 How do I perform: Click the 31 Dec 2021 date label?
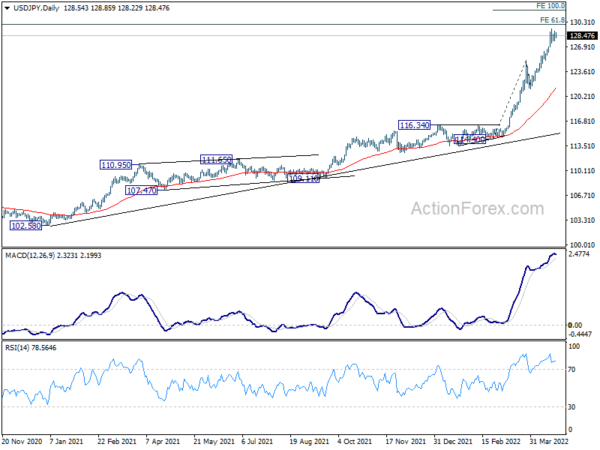[x=453, y=442]
